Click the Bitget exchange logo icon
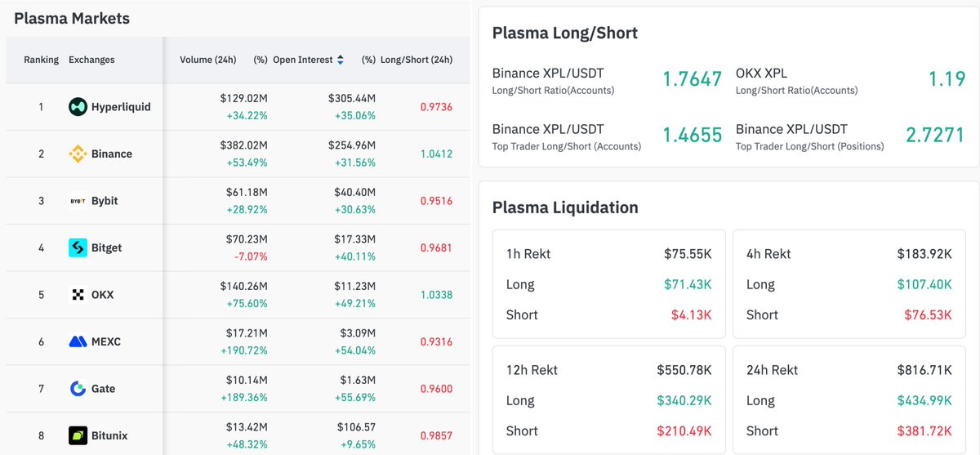 [78, 248]
